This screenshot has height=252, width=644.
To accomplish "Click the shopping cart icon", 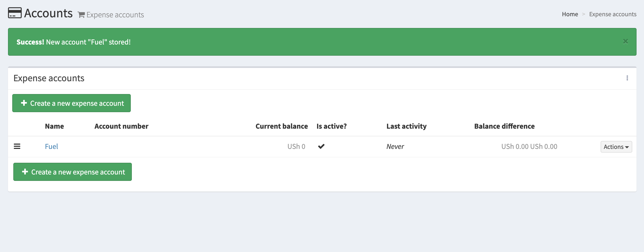I will pyautogui.click(x=81, y=15).
